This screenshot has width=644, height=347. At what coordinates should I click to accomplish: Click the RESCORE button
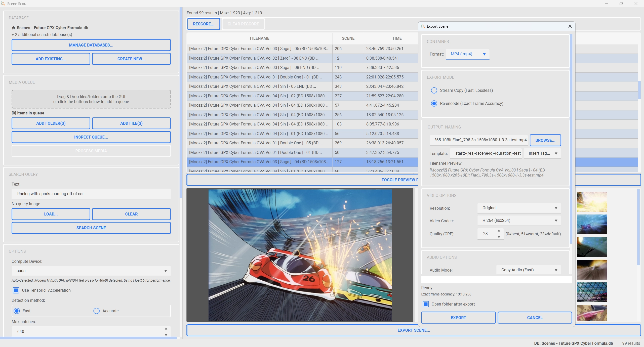tap(204, 24)
